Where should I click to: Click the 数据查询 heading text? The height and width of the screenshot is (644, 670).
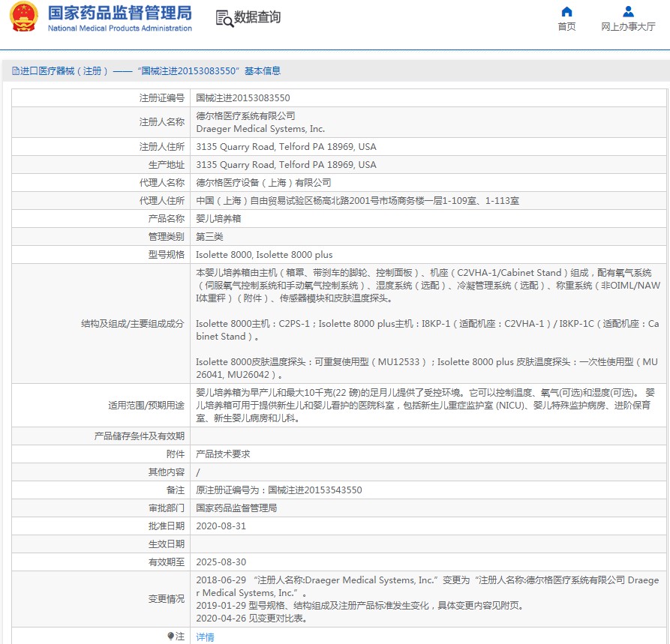click(257, 17)
